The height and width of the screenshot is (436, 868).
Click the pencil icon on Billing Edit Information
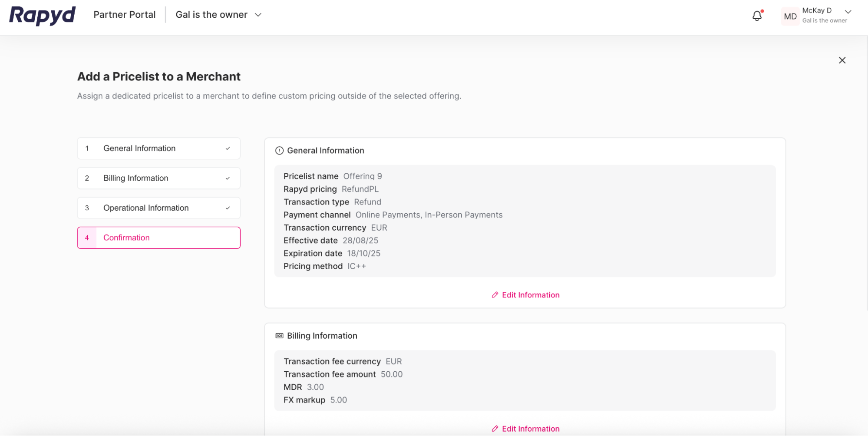click(495, 429)
